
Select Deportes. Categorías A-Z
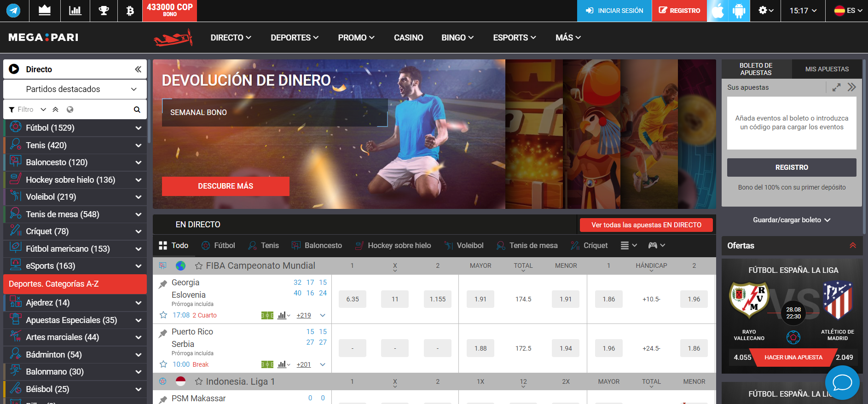[75, 284]
